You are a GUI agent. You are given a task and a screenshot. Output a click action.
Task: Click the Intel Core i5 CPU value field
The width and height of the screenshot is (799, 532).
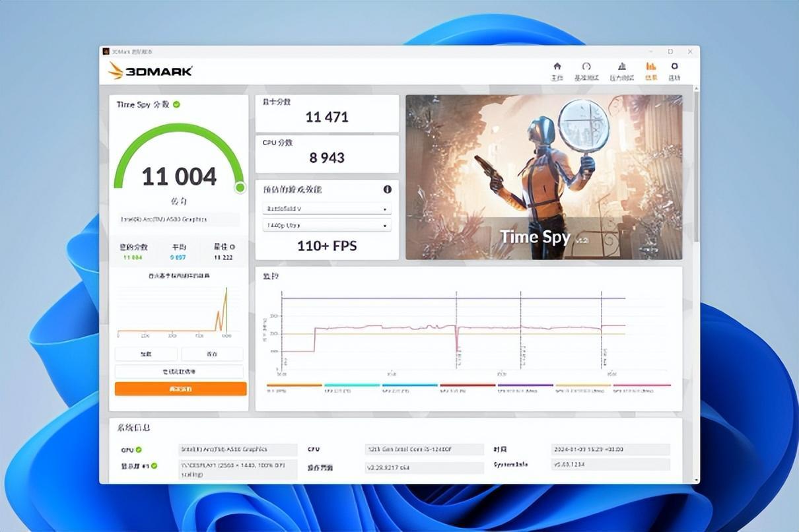pyautogui.click(x=424, y=449)
